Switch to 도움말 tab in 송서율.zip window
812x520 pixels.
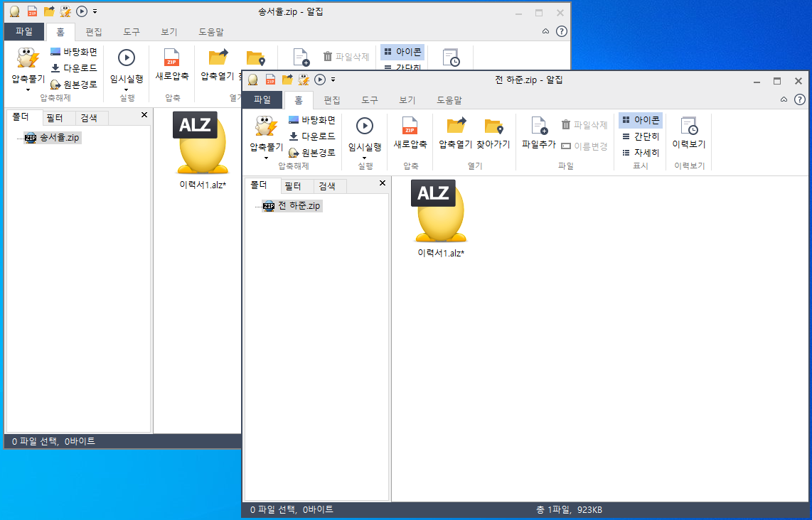click(211, 32)
